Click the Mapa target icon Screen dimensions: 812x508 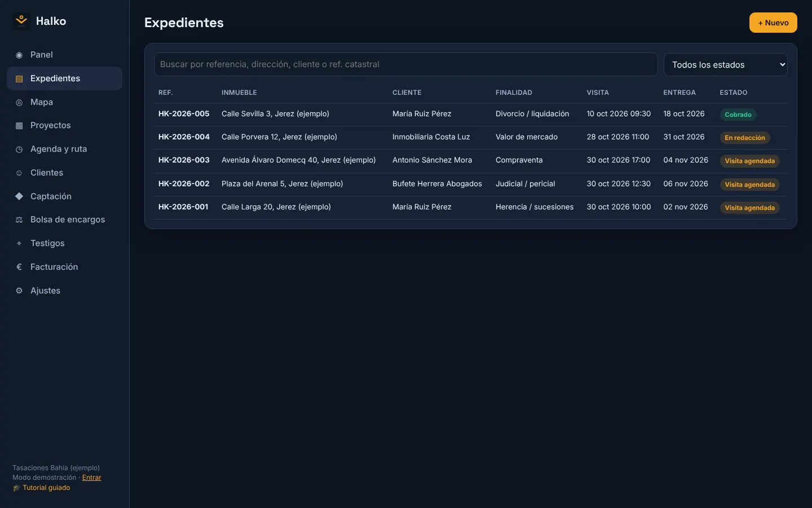pyautogui.click(x=19, y=102)
